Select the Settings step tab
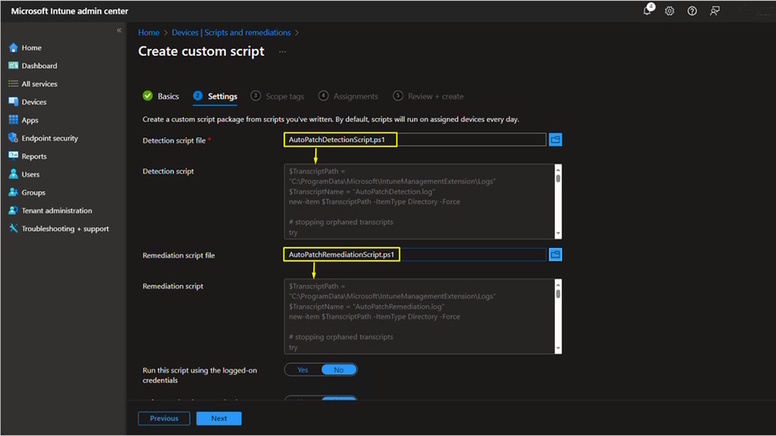This screenshot has height=436, width=776. (215, 96)
